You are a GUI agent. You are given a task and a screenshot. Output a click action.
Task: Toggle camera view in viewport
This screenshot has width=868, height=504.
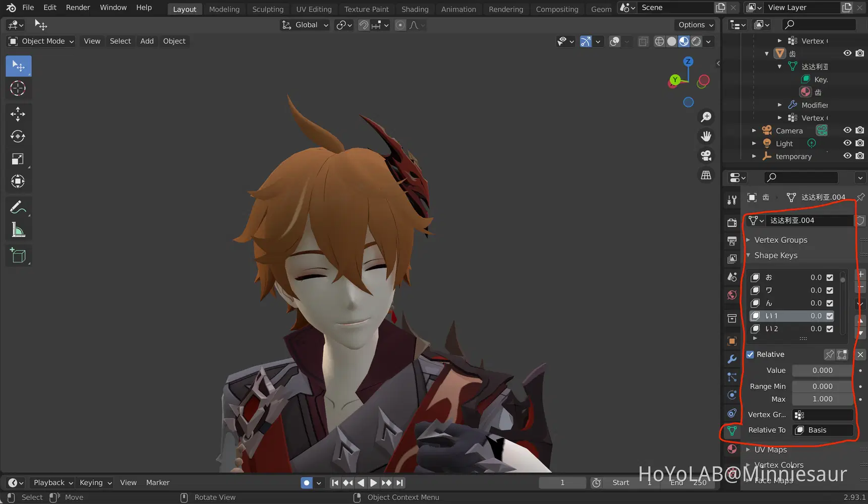[x=706, y=156]
